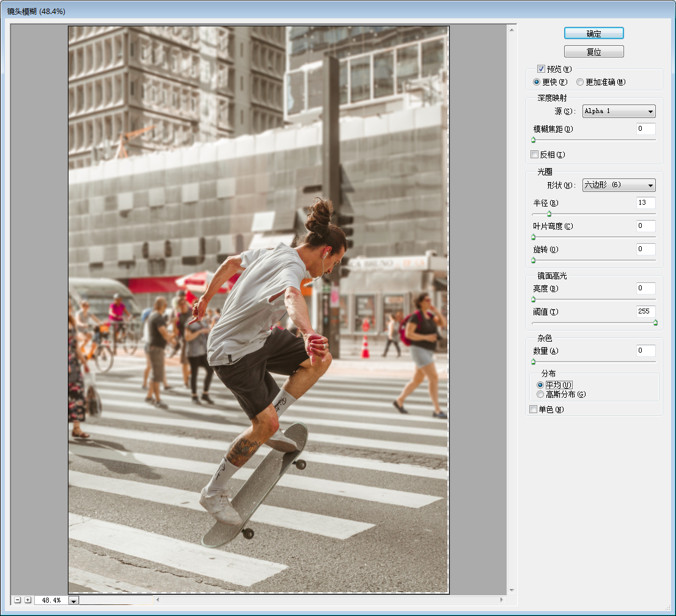Click the 亮度 brightness value field

coord(646,288)
